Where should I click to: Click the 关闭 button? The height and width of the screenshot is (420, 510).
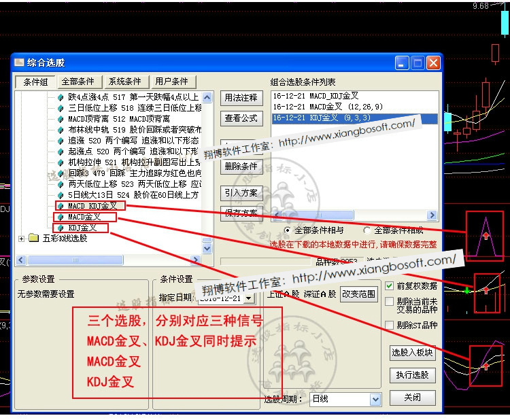click(413, 398)
